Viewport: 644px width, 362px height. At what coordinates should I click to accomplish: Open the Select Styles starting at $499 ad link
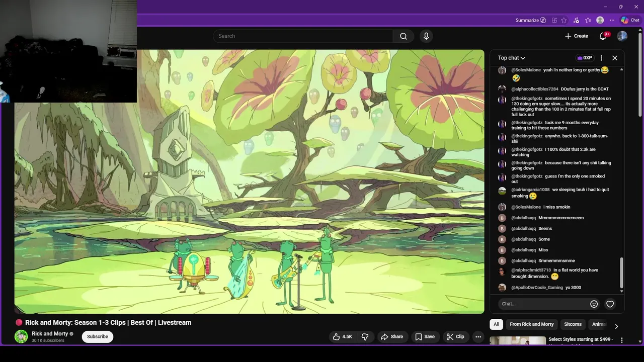pyautogui.click(x=581, y=339)
